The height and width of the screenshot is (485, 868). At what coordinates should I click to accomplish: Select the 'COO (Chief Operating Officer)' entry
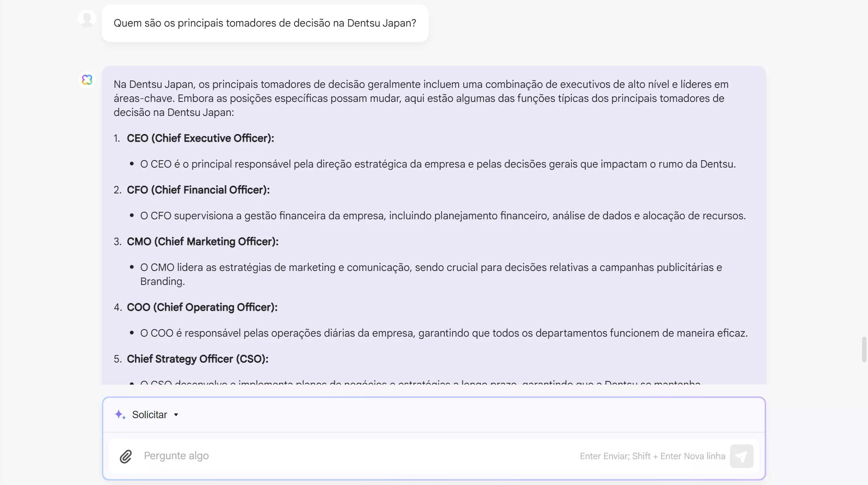[x=202, y=307]
